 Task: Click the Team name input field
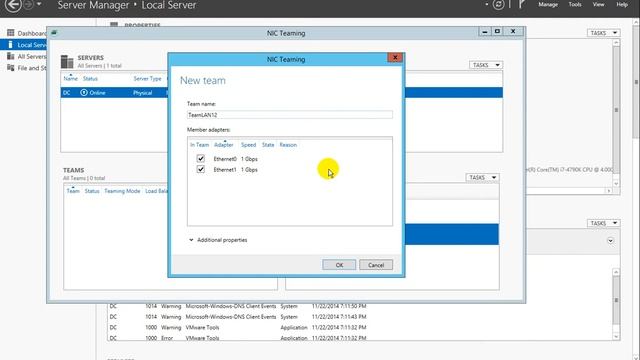coord(290,115)
